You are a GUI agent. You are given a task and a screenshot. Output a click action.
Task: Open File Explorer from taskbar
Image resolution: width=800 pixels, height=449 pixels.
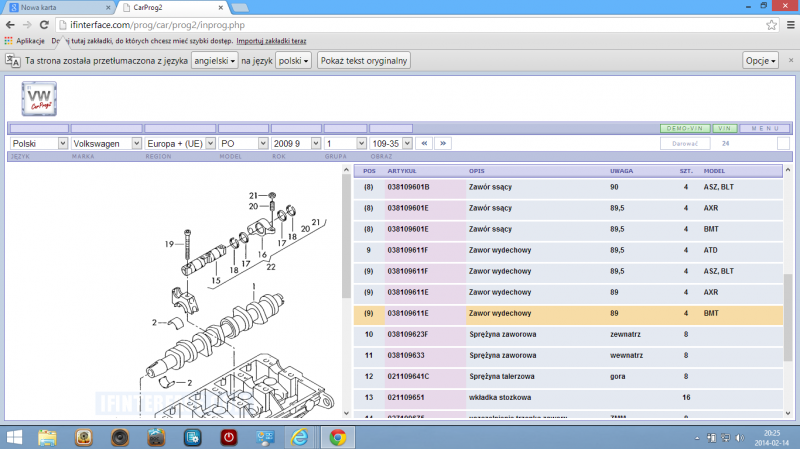[x=47, y=437]
